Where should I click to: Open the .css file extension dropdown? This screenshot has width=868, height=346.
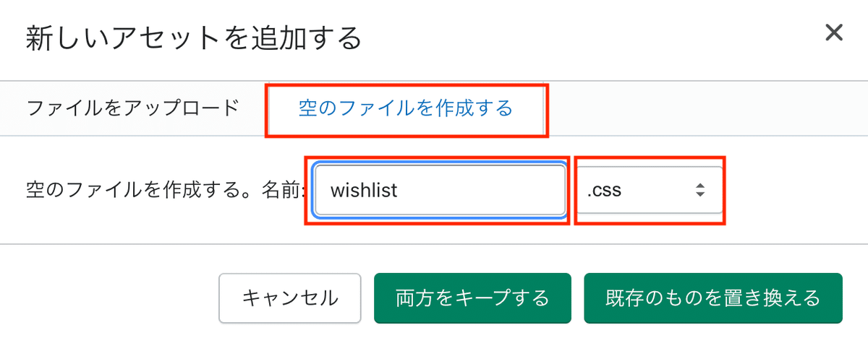(x=649, y=191)
